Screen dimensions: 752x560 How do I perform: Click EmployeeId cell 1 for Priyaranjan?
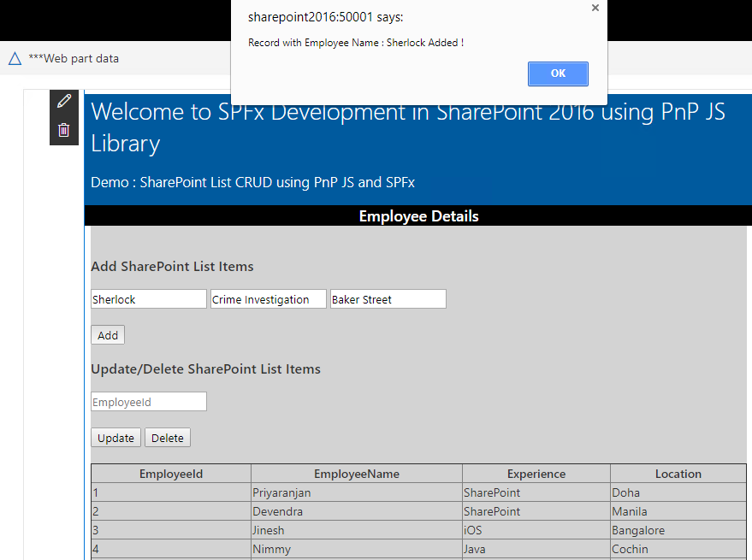coord(171,492)
